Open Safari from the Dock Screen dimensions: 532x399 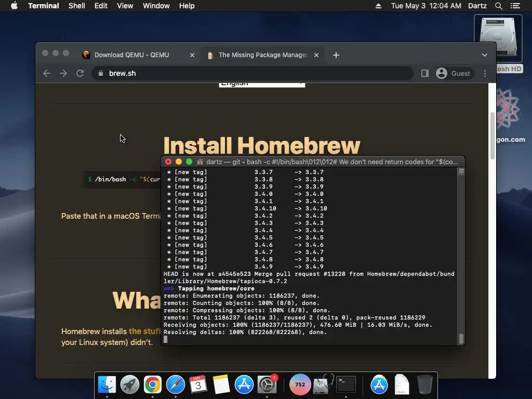pos(176,384)
